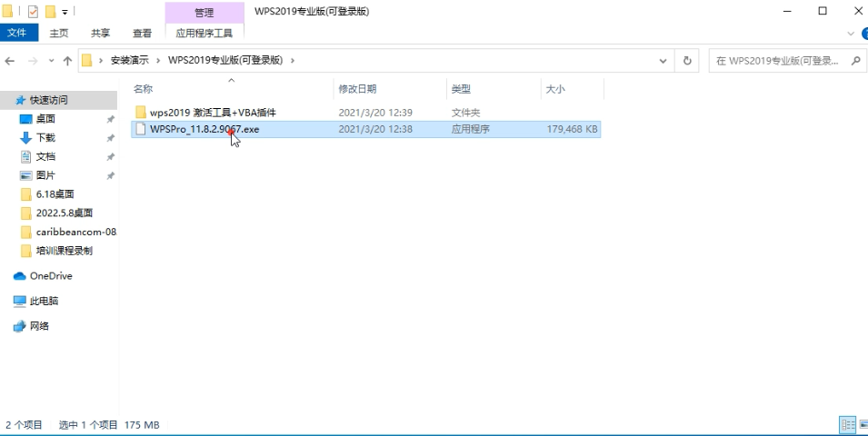Screen dimensions: 868x436
Task: Go up one folder level
Action: [67, 61]
